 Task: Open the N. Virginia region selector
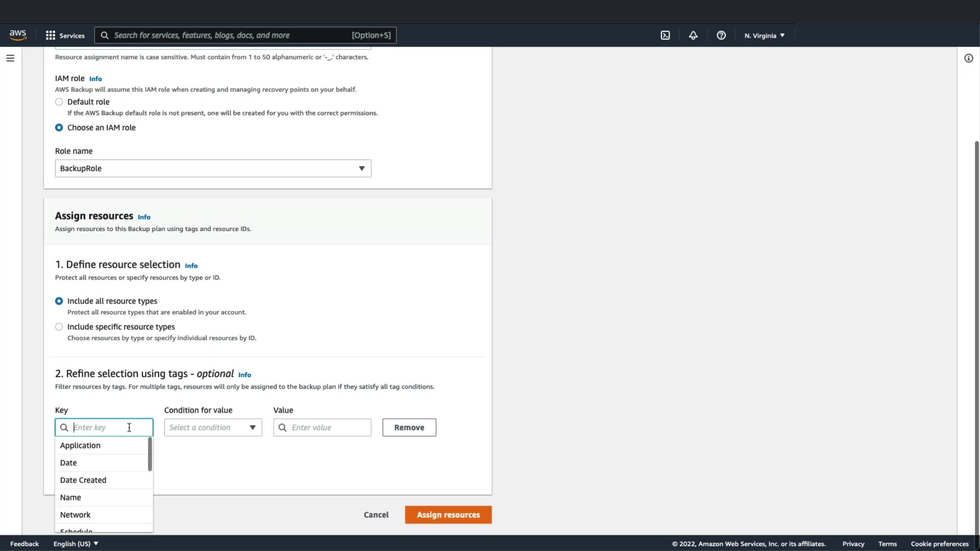point(764,36)
